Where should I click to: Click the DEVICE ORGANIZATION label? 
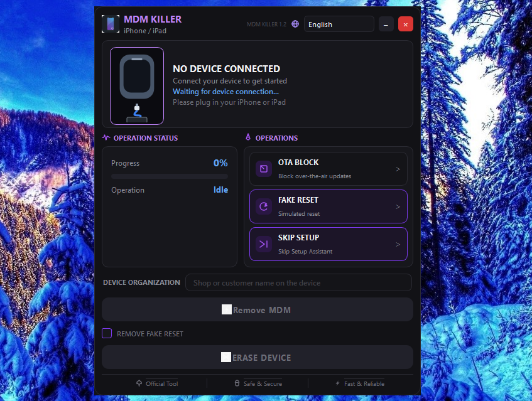pos(142,282)
